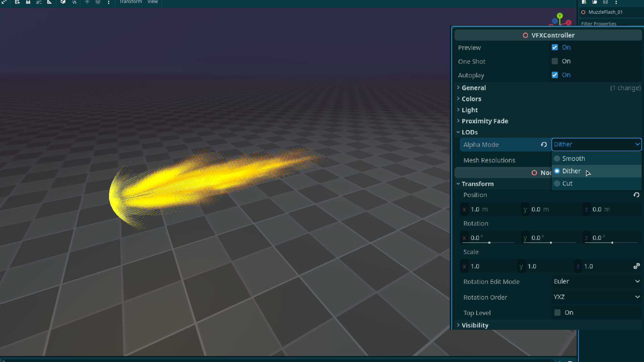Enable the One Shot checkbox
This screenshot has width=644, height=362.
[555, 61]
